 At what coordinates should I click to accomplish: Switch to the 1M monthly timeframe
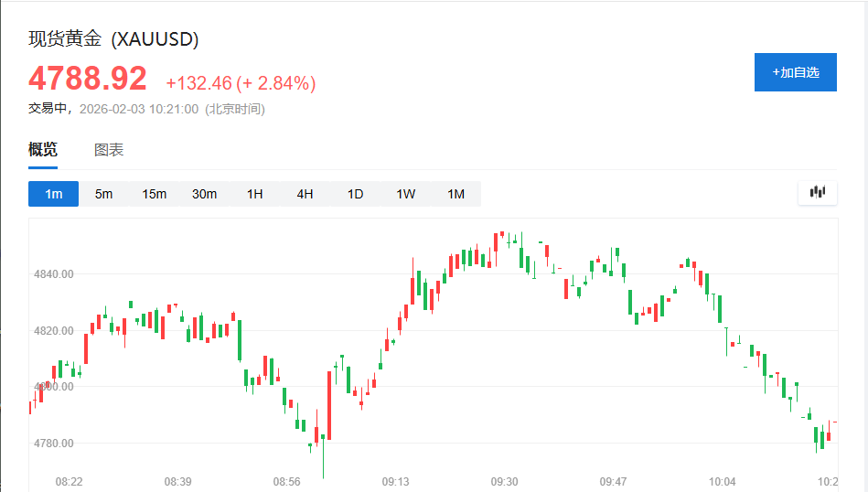click(455, 194)
